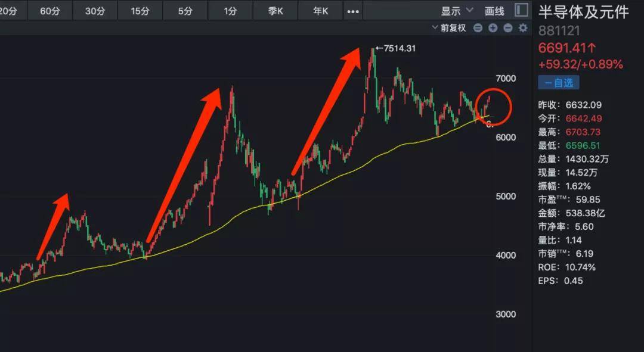Click the 881121 sector code

click(559, 31)
